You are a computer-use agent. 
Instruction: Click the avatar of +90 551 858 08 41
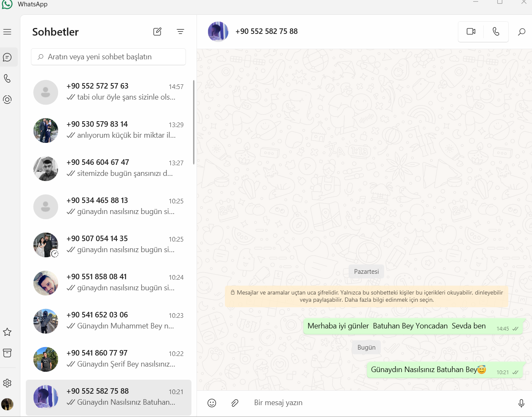[46, 283]
